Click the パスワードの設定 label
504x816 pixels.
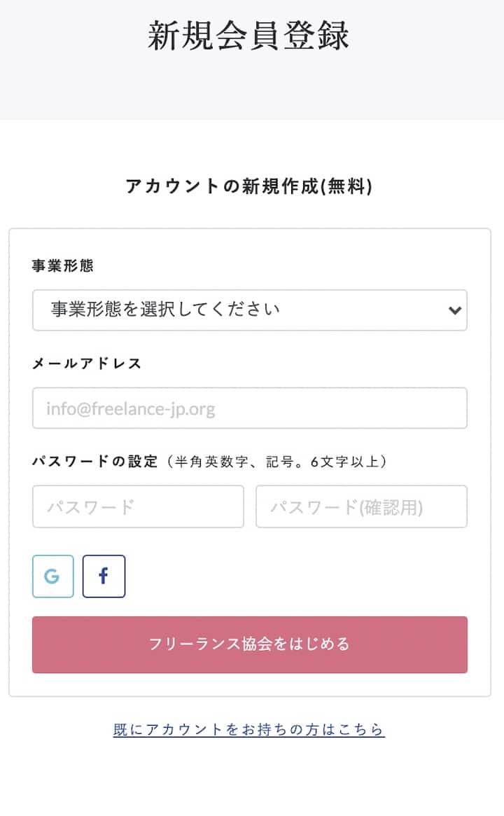[x=95, y=462]
